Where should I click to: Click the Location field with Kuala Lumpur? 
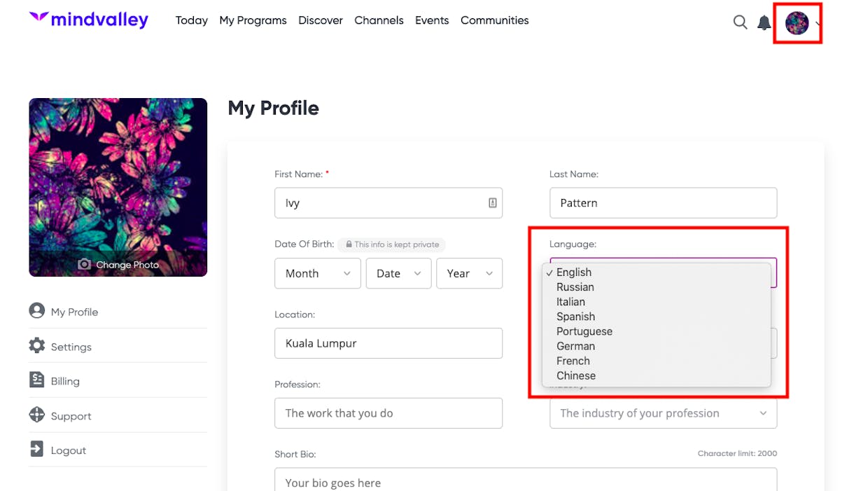tap(388, 343)
